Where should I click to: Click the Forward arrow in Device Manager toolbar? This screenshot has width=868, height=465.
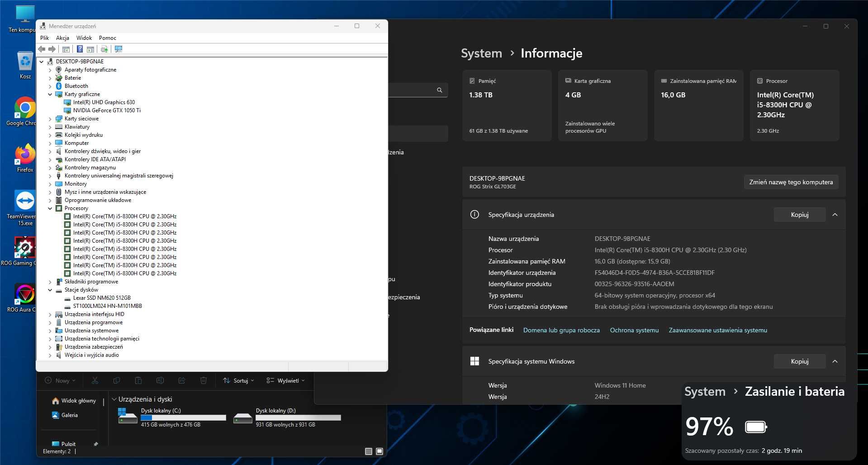click(x=52, y=49)
